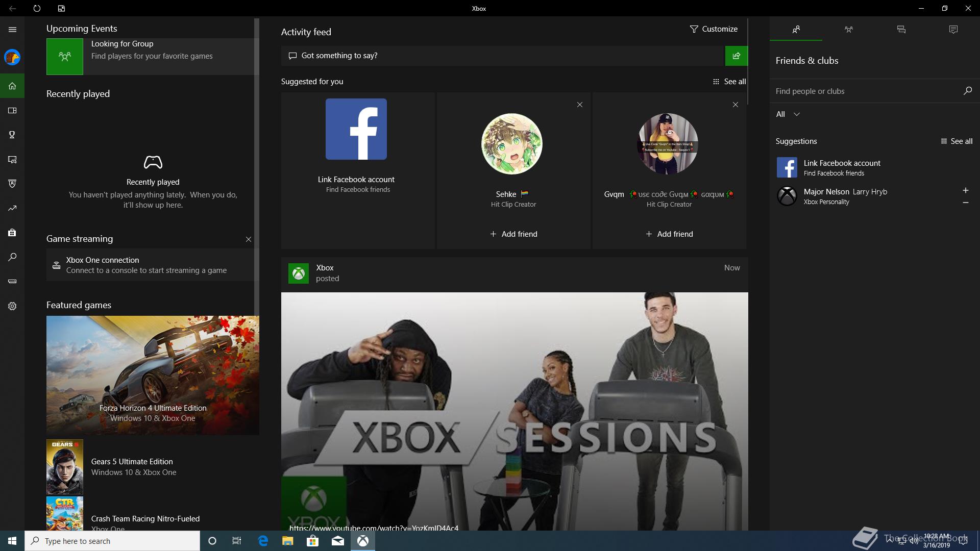Open the hamburger navigation menu
This screenshot has height=551, width=980.
click(x=12, y=30)
